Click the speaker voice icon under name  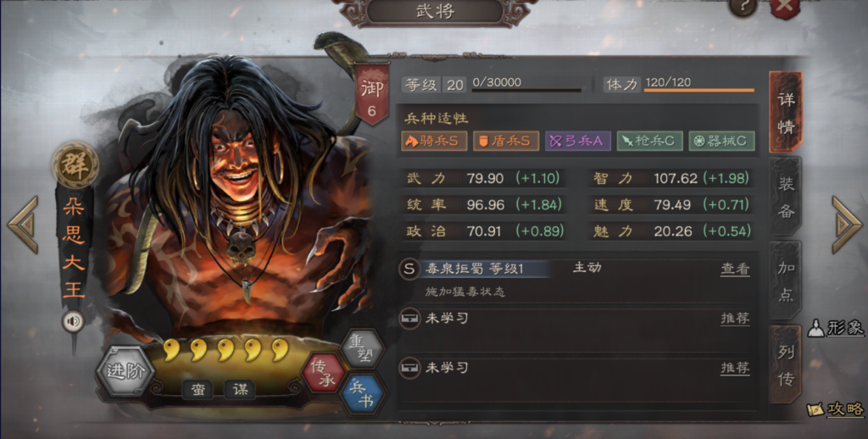click(x=73, y=321)
